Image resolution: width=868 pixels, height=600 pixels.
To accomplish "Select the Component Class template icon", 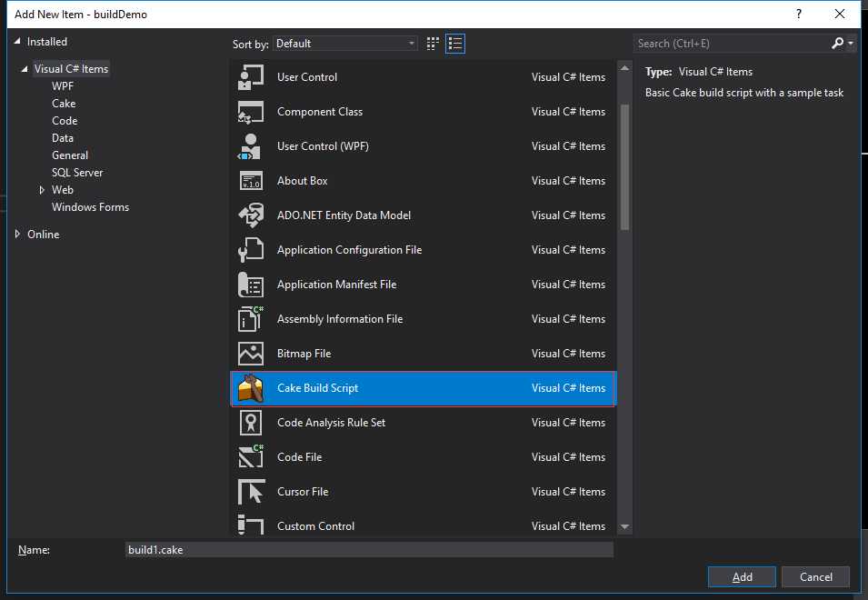I will [251, 112].
